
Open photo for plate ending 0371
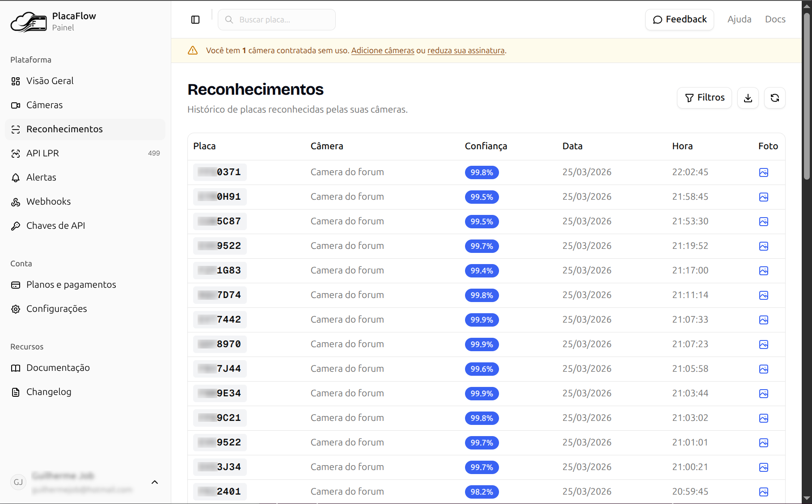[x=763, y=172]
